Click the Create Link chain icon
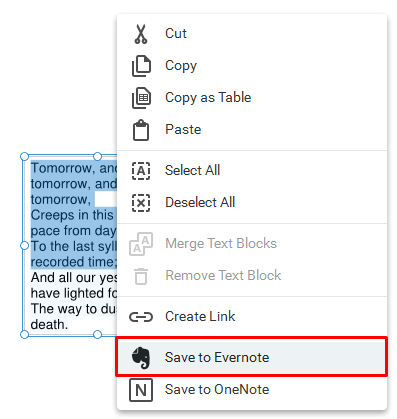The height and width of the screenshot is (419, 397). point(141,317)
